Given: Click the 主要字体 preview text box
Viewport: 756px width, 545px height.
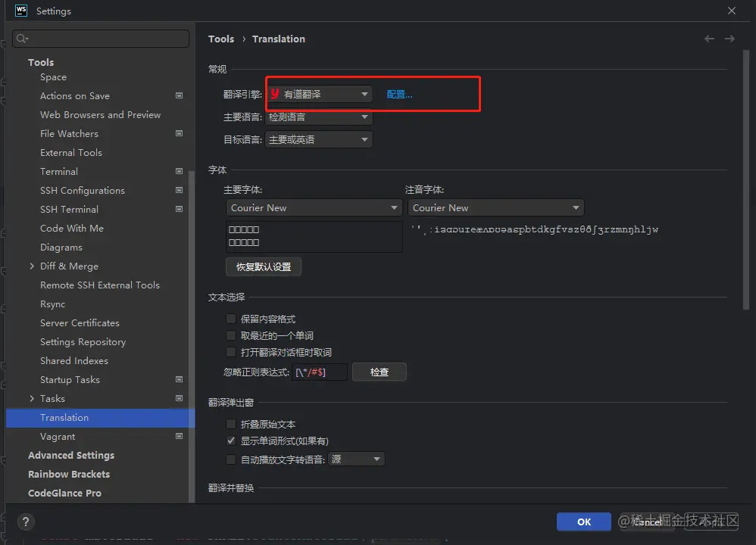Looking at the screenshot, I should (x=314, y=237).
